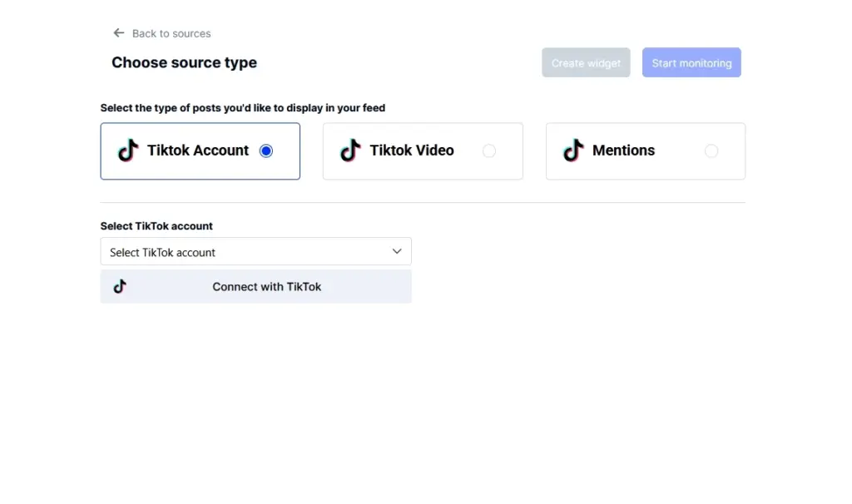Click the Mentions card label
Viewport: 852px width, 504px height.
click(623, 151)
